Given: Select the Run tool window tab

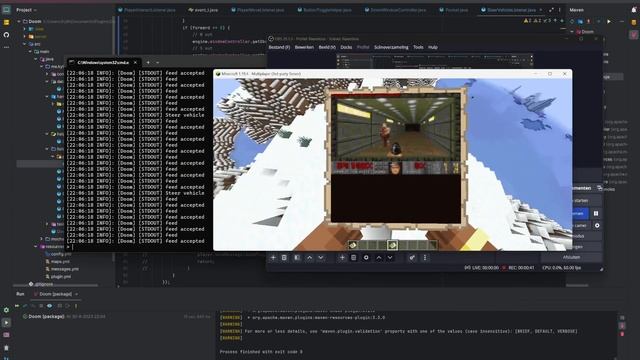Looking at the screenshot, I should click(20, 294).
